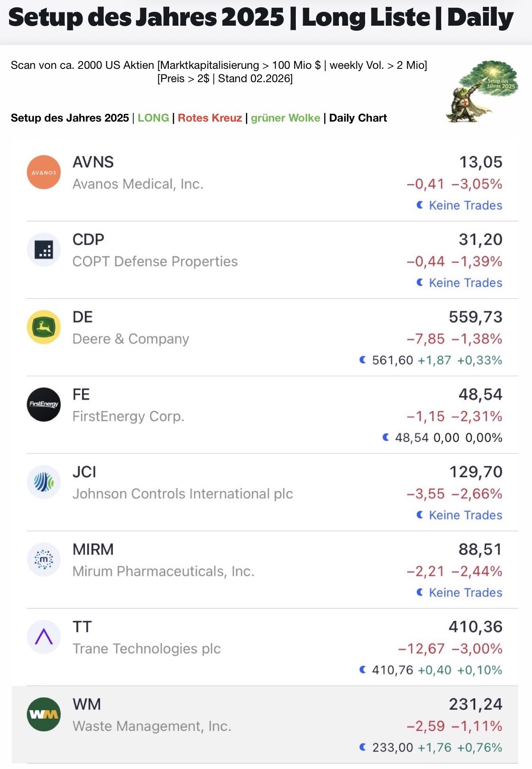
Task: Click the 'Keine Trades' label under JCI
Action: pyautogui.click(x=465, y=515)
